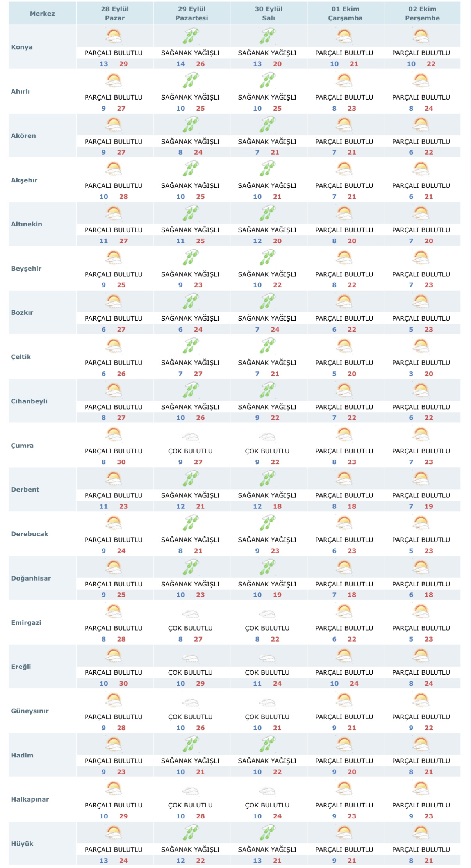Image resolution: width=471 pixels, height=868 pixels.
Task: Click Altınekin district name
Action: coord(27,224)
